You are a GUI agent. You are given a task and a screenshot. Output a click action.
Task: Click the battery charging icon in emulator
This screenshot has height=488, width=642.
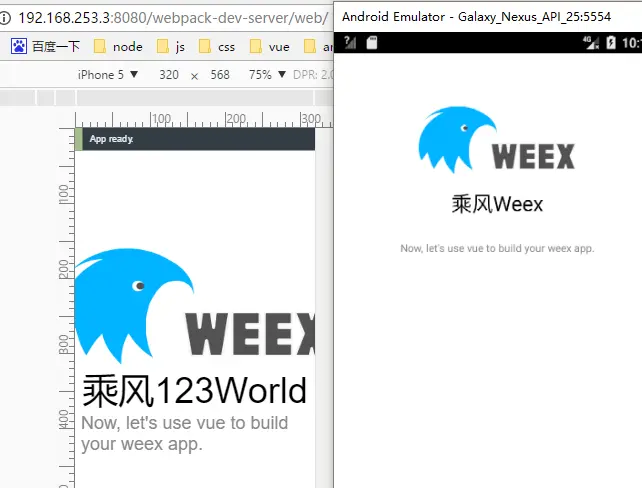coord(610,43)
